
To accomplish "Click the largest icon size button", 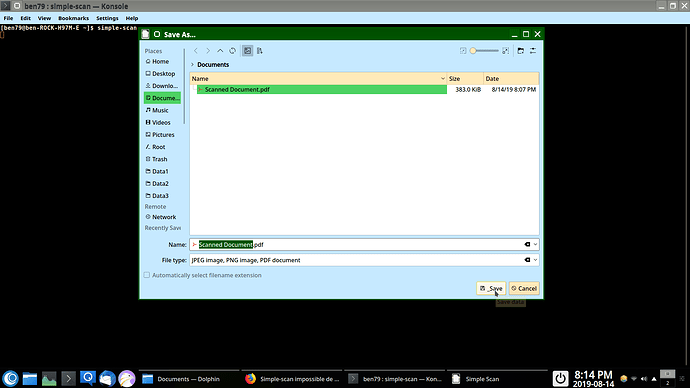I will [506, 51].
